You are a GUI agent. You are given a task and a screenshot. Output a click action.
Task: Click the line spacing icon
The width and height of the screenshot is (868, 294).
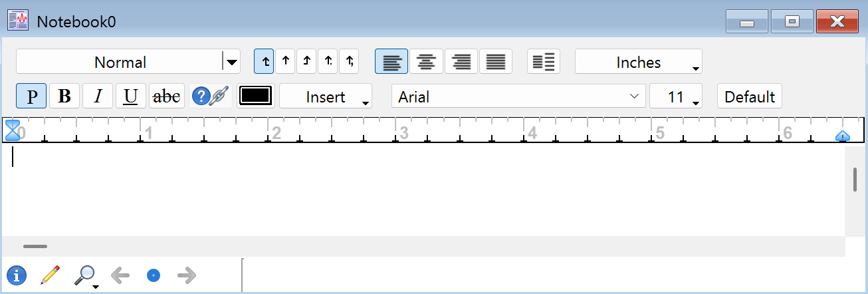point(544,62)
